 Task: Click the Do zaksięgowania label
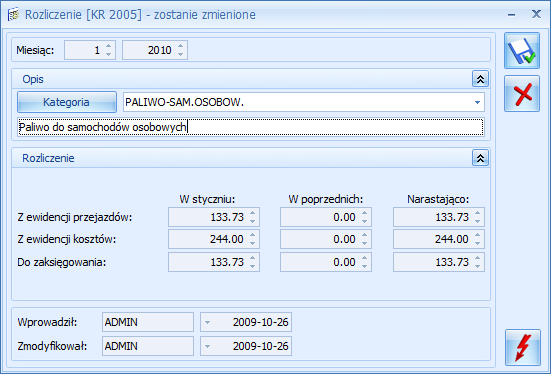click(62, 262)
